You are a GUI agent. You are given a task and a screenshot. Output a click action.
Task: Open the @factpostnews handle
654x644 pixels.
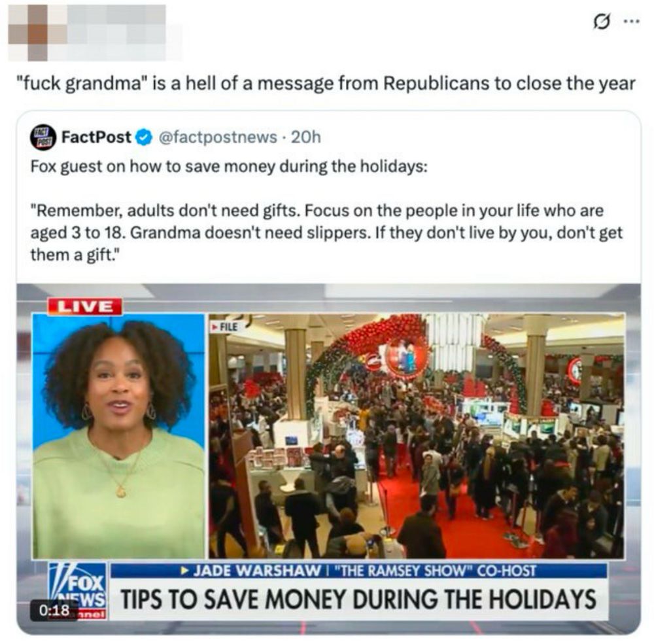pyautogui.click(x=218, y=137)
